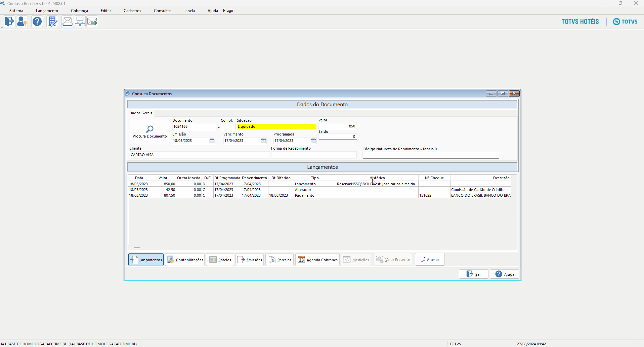Click the building with pencil toolbar icon

pyautogui.click(x=53, y=22)
